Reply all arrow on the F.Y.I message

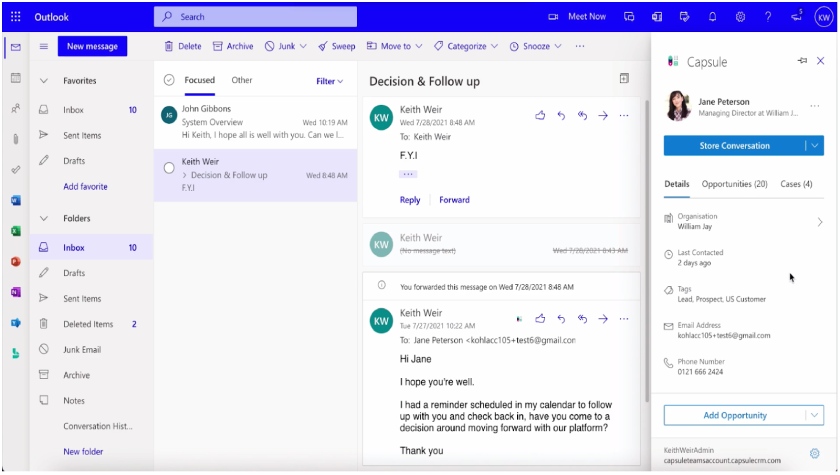582,115
